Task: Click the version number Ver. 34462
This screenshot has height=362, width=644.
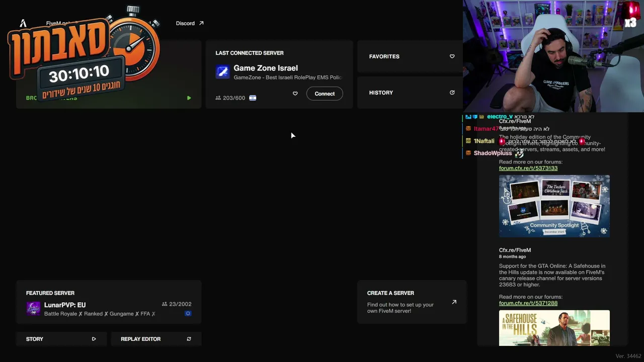Action: coord(628,356)
